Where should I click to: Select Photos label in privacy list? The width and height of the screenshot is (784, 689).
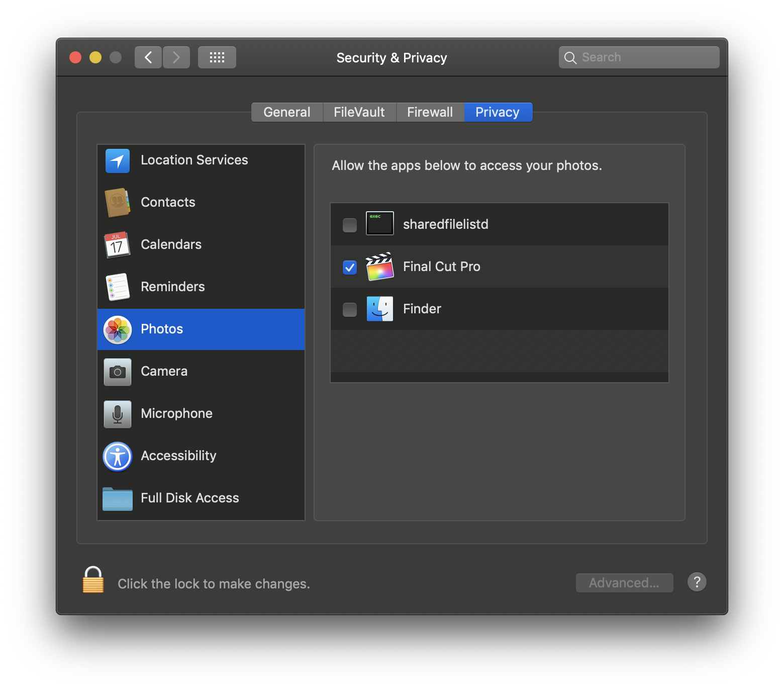162,329
